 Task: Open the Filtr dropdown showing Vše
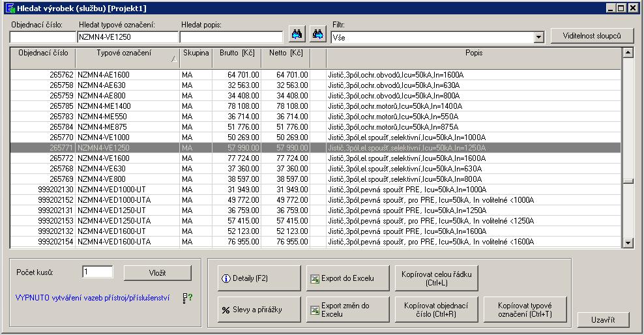coord(539,37)
